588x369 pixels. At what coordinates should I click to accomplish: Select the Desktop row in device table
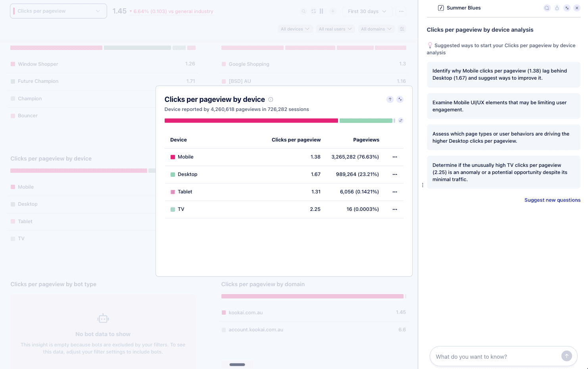(x=284, y=175)
